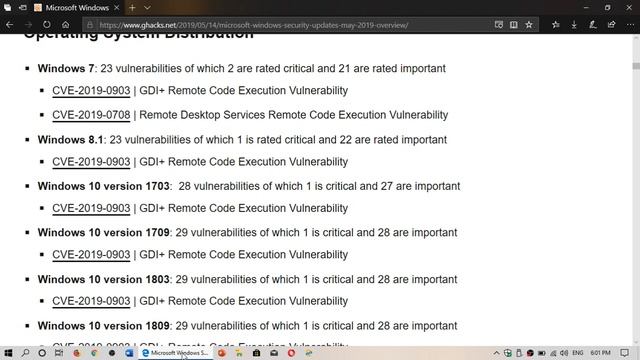Go forward to the next page
This screenshot has width=640, height=360.
click(x=28, y=25)
